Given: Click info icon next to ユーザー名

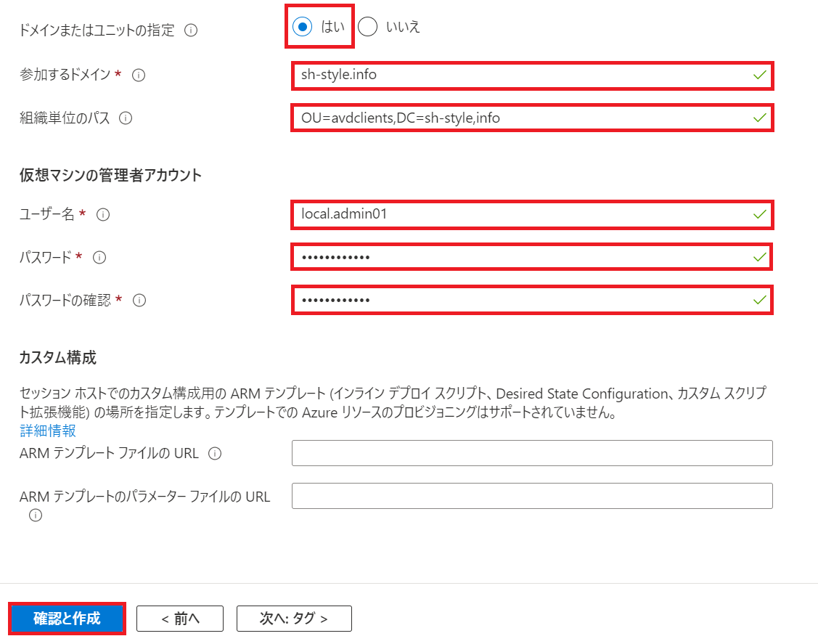Looking at the screenshot, I should (103, 214).
